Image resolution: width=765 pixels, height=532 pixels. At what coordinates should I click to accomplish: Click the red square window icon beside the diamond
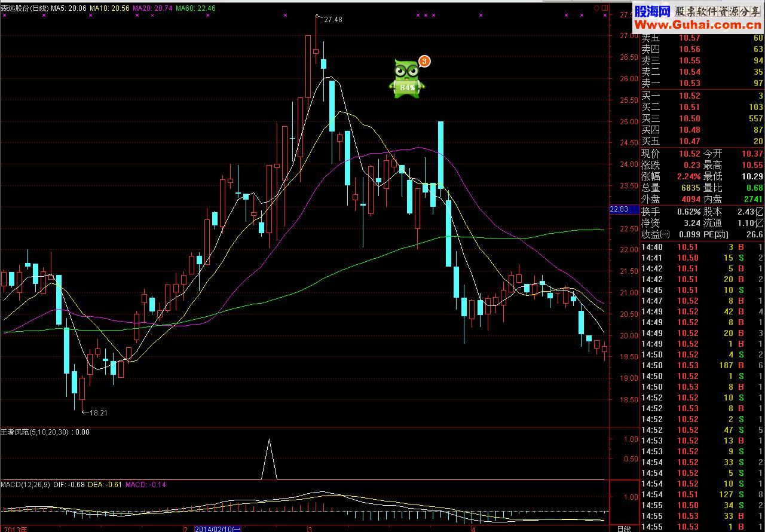pos(605,8)
